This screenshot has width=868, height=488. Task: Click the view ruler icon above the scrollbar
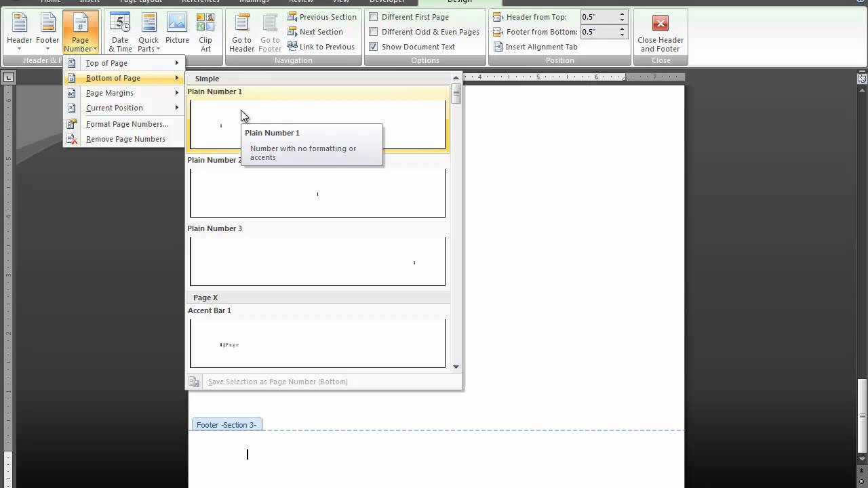[x=862, y=78]
